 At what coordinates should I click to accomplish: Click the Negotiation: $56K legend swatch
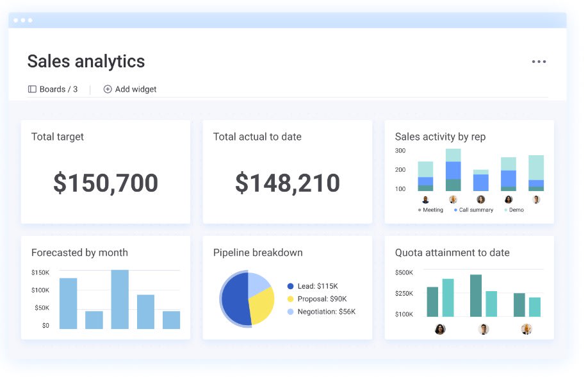pyautogui.click(x=290, y=312)
